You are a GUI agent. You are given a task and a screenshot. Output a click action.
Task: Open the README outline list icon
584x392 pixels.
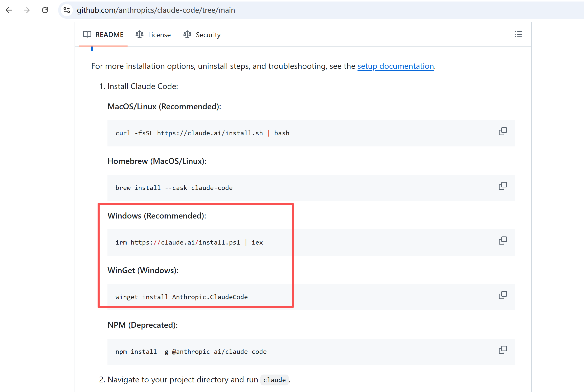[519, 34]
